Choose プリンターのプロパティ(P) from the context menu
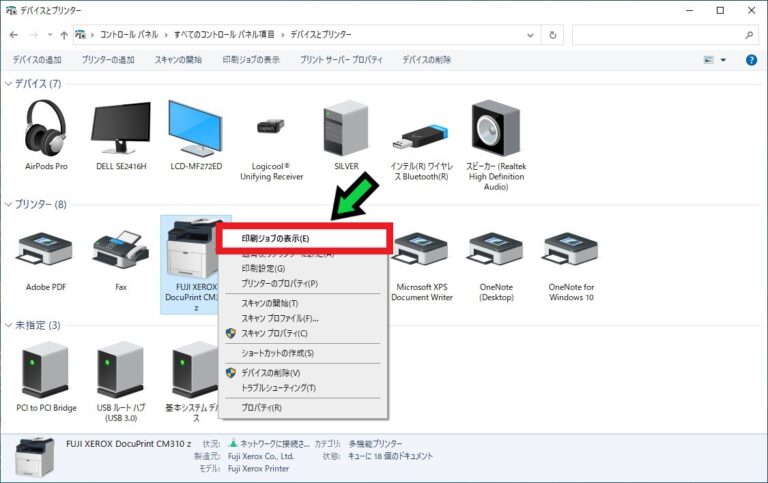768x483 pixels. click(x=279, y=284)
